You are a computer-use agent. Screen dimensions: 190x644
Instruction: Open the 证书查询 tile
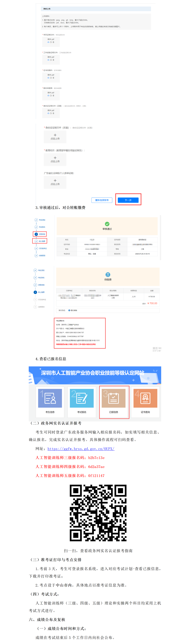[145, 402]
